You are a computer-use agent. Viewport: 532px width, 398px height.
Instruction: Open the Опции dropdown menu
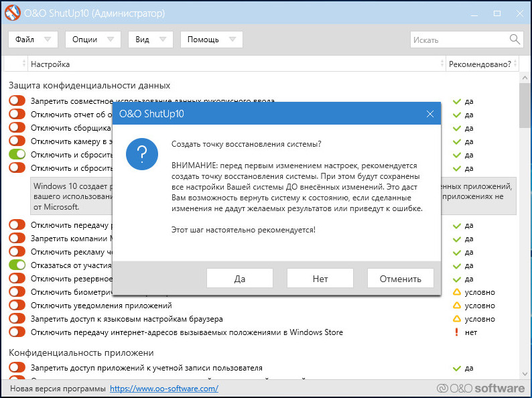[x=93, y=40]
